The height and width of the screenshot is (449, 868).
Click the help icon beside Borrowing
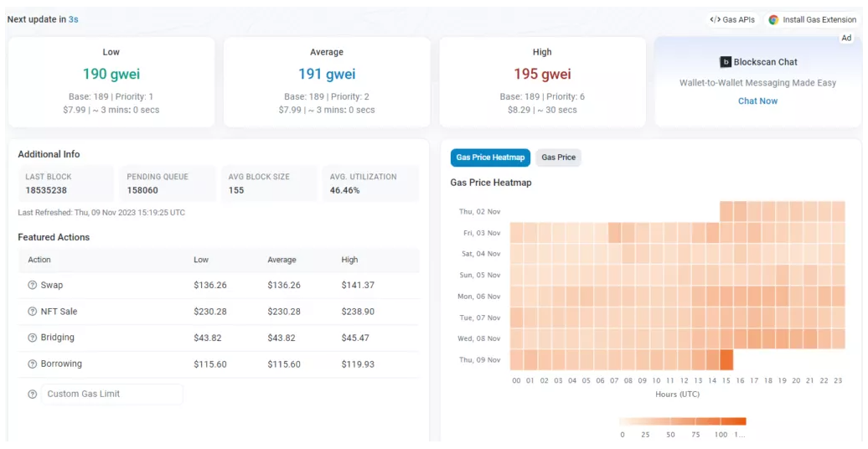[33, 364]
